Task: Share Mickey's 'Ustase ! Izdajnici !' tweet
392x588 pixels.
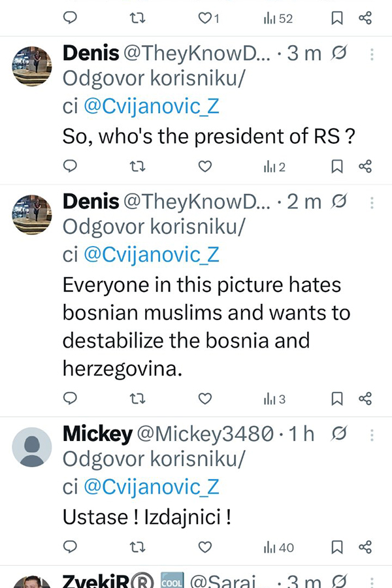Action: [x=365, y=547]
